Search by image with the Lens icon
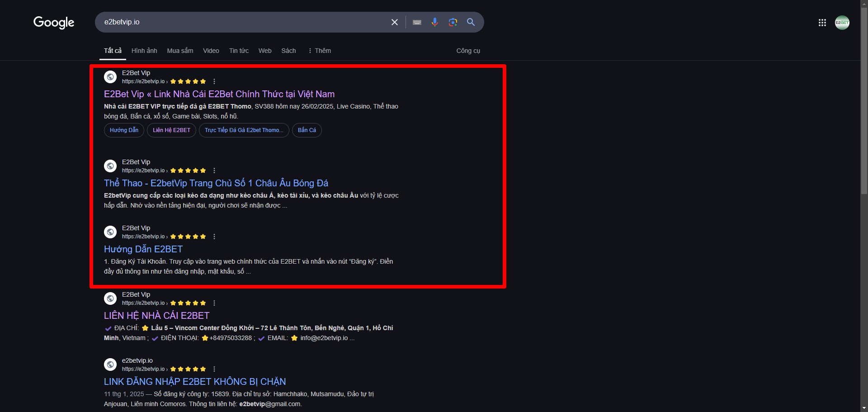Screen dimensions: 868x412 click(453, 22)
